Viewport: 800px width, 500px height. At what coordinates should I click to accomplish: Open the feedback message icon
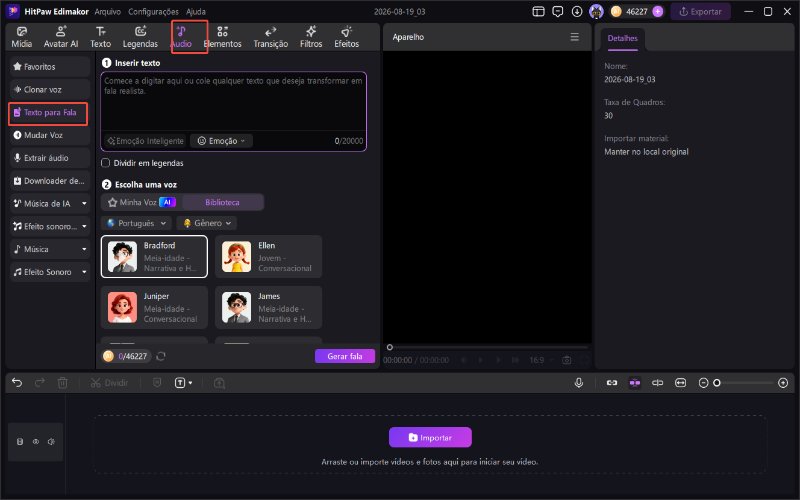558,11
